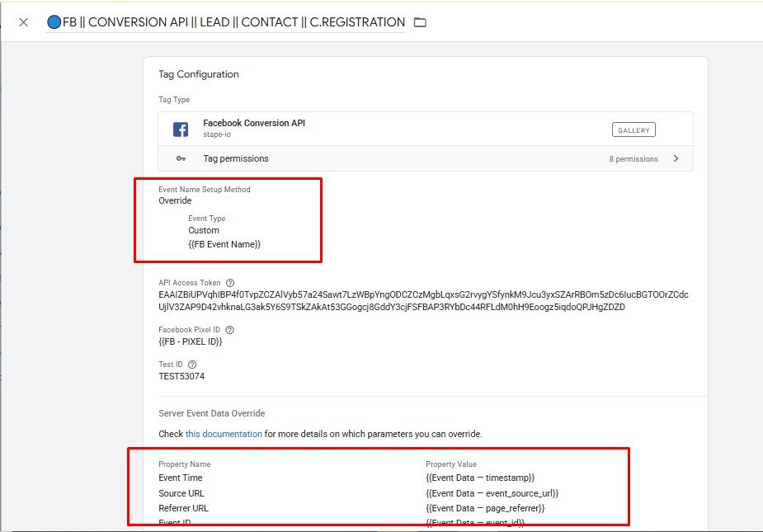
Task: Click the Facebook logo icon
Action: [181, 129]
